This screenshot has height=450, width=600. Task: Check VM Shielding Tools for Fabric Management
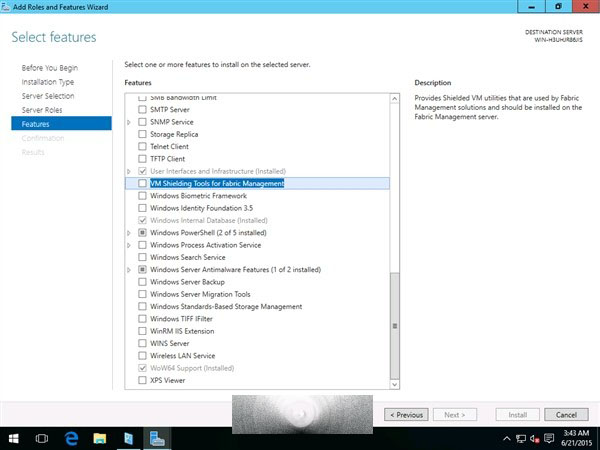[x=142, y=183]
